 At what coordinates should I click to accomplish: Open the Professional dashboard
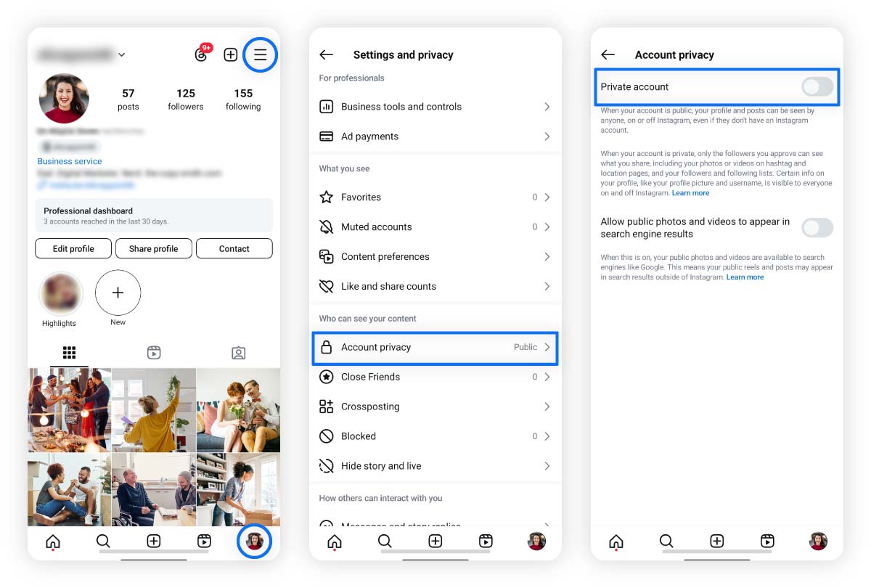coord(154,216)
